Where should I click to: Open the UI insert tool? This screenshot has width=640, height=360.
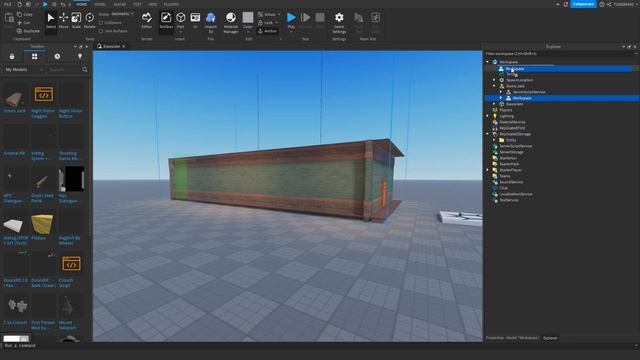pos(195,20)
